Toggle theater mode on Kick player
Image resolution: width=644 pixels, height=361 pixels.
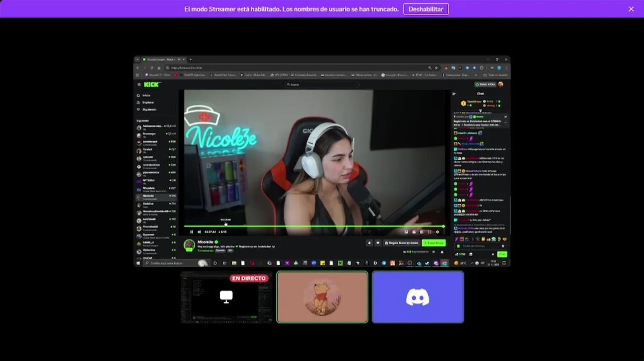422,232
